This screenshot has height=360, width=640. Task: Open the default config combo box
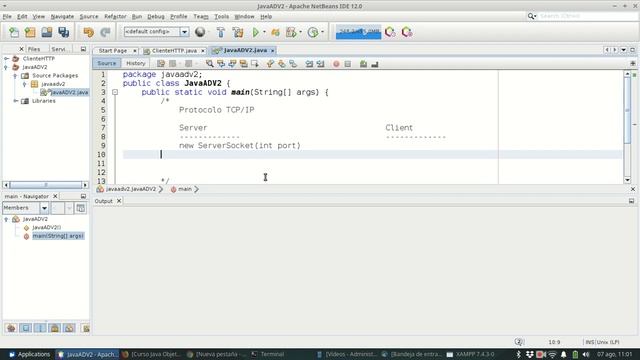(156, 32)
